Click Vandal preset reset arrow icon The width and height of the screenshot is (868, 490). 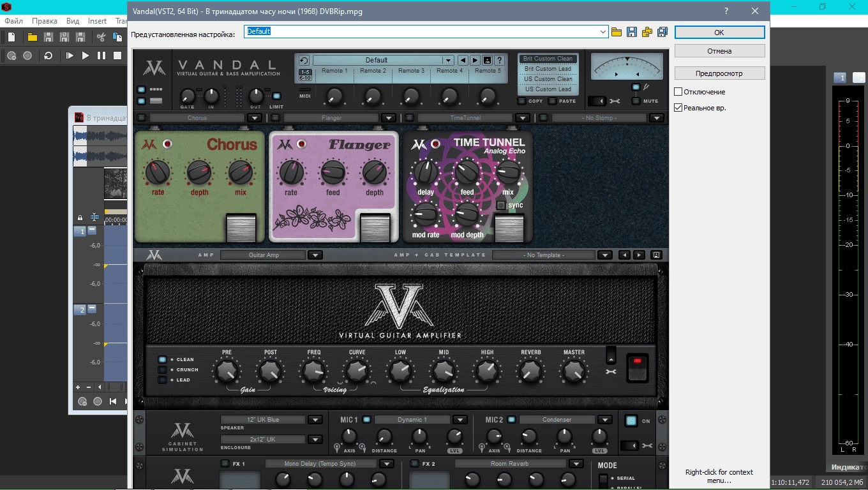pyautogui.click(x=304, y=60)
